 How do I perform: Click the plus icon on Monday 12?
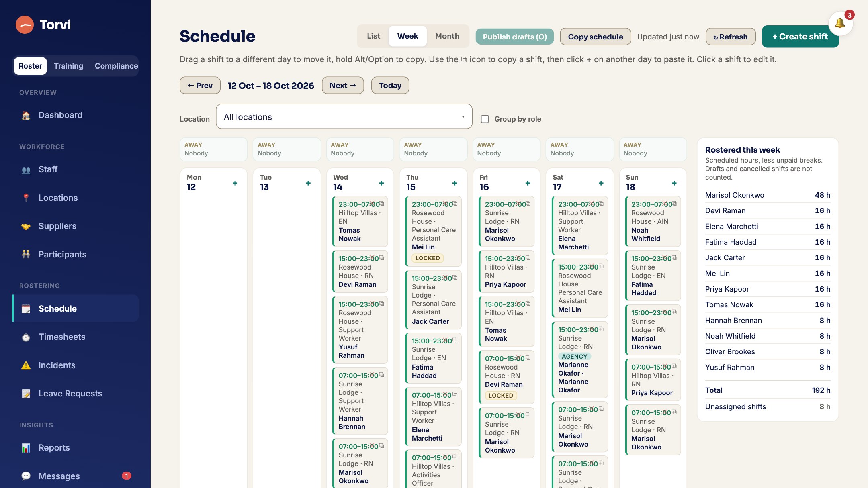click(x=235, y=183)
